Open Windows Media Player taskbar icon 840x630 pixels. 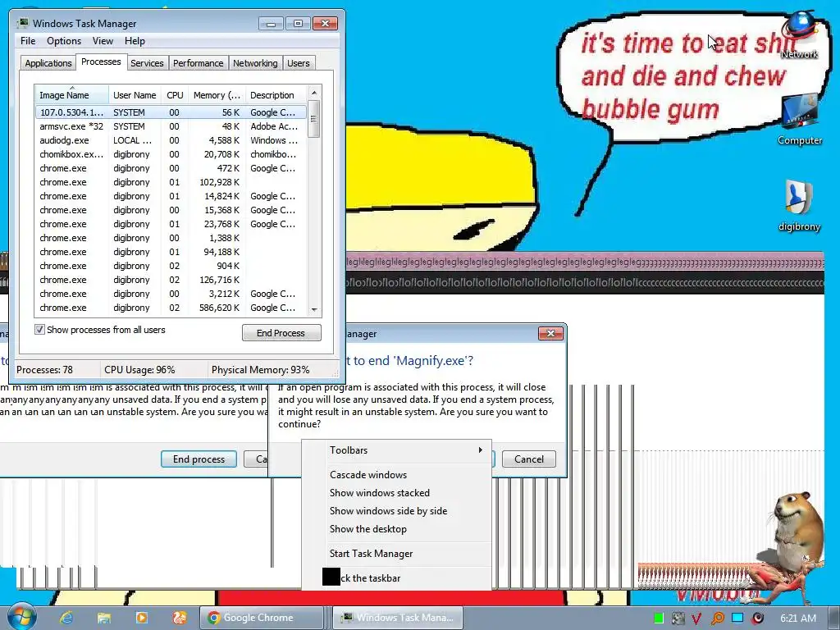click(x=141, y=618)
